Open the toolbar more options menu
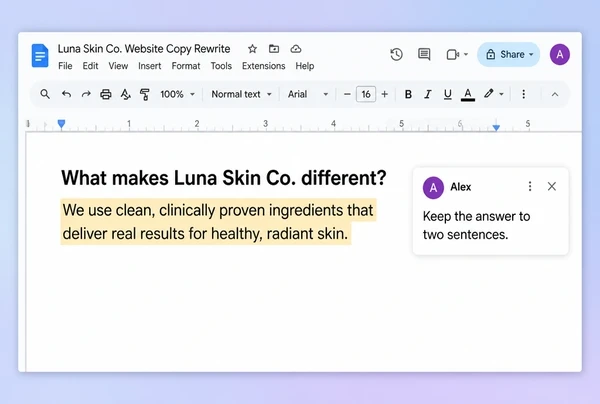Image resolution: width=600 pixels, height=404 pixels. [523, 94]
